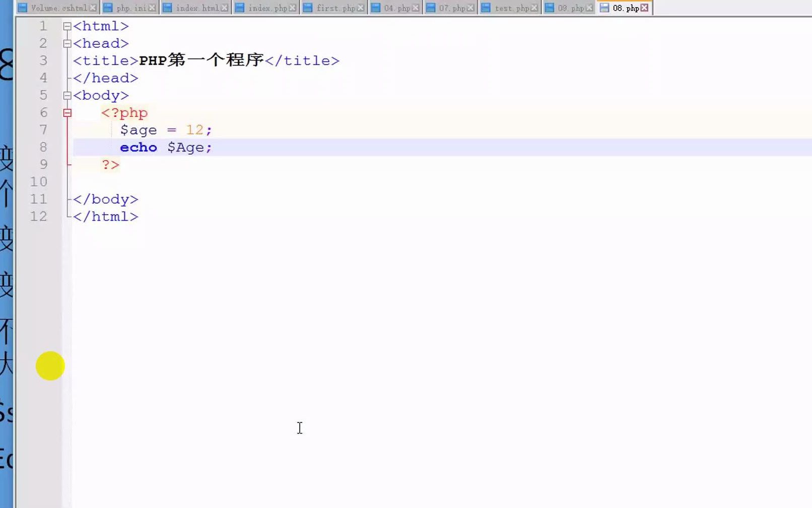This screenshot has width=812, height=508.
Task: Click the </head> closing tag
Action: (x=105, y=78)
